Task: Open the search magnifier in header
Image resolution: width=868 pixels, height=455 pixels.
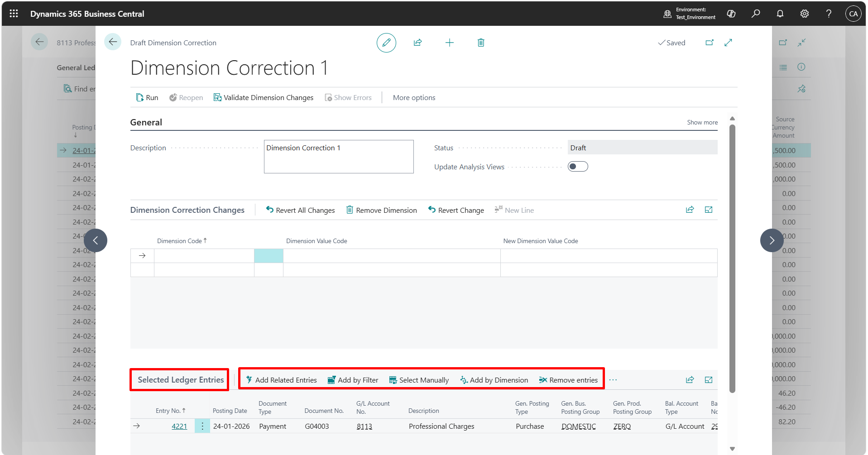Action: tap(755, 14)
